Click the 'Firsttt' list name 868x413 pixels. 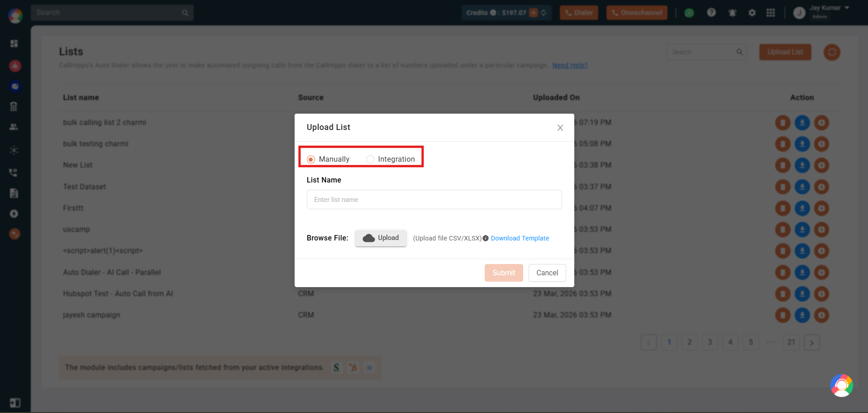pos(73,208)
